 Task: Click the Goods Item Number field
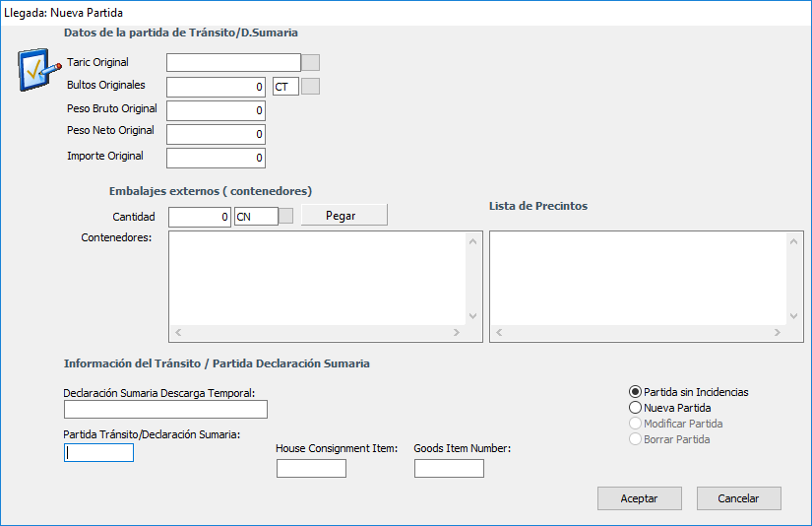click(449, 469)
